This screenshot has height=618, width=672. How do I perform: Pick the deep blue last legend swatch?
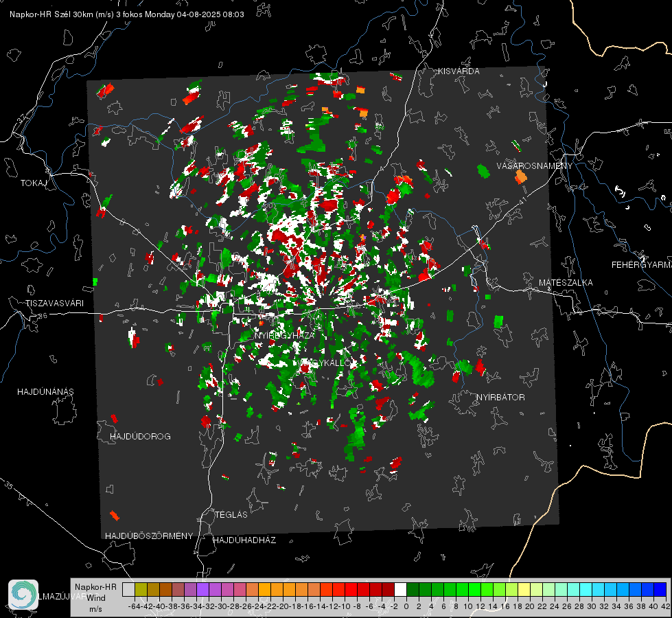click(660, 589)
